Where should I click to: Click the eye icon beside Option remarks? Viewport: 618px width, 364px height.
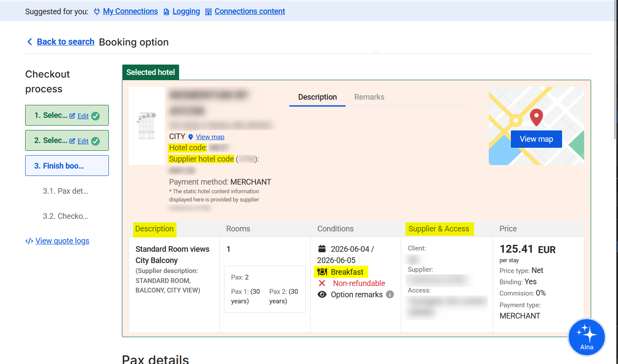[x=322, y=295]
